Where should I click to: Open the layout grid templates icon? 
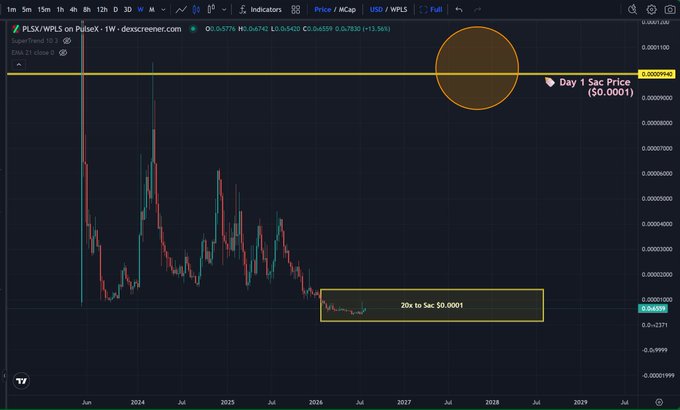[296, 9]
